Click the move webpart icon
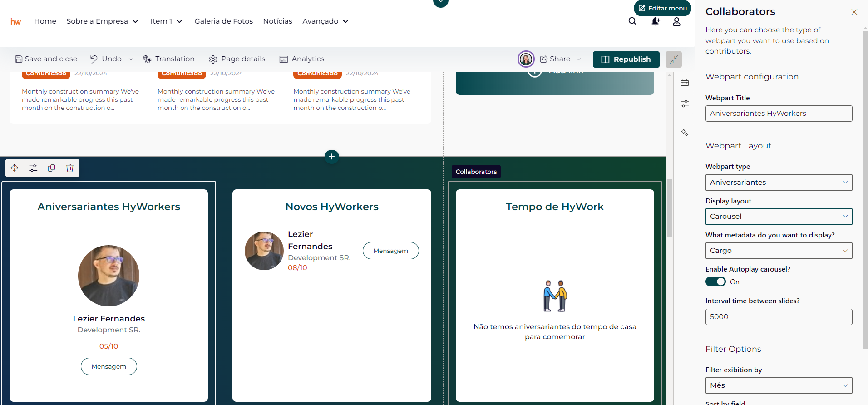The width and height of the screenshot is (868, 405). click(x=15, y=168)
